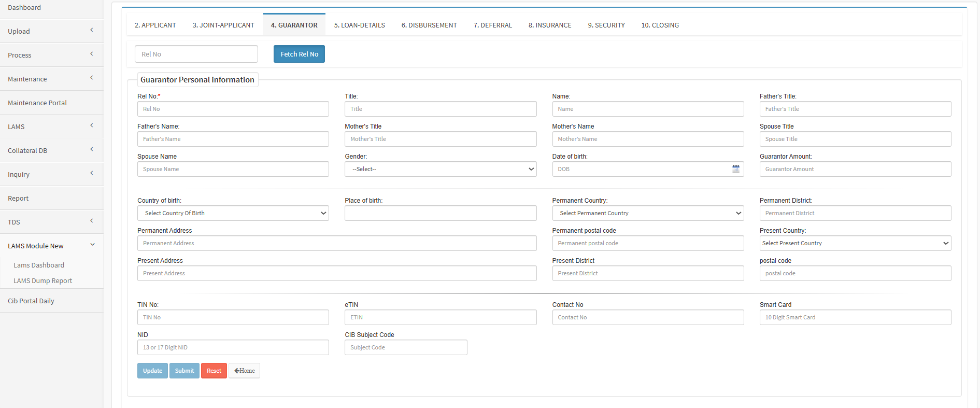Image resolution: width=980 pixels, height=408 pixels.
Task: Switch to the 2. APPLICANT tab
Action: (155, 25)
